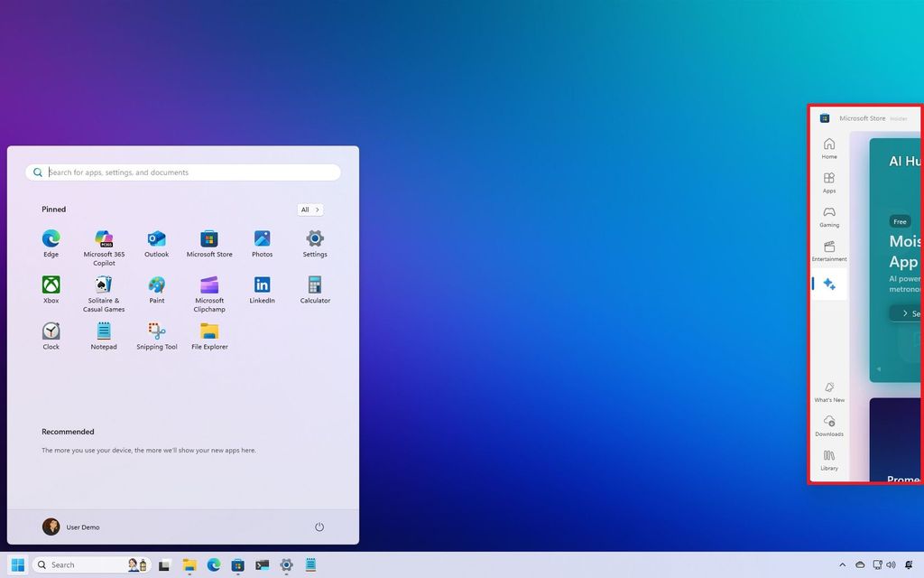Open the Gaming section in the Store

[x=829, y=216]
